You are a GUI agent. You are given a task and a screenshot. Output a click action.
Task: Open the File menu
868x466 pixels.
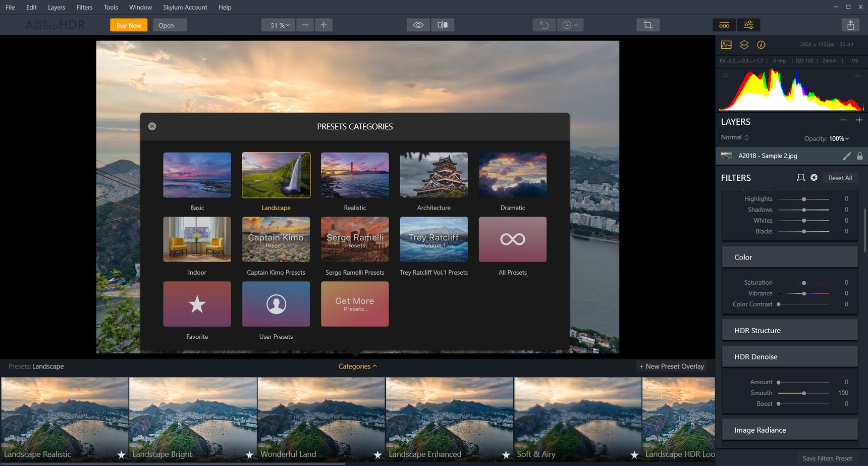coord(10,7)
